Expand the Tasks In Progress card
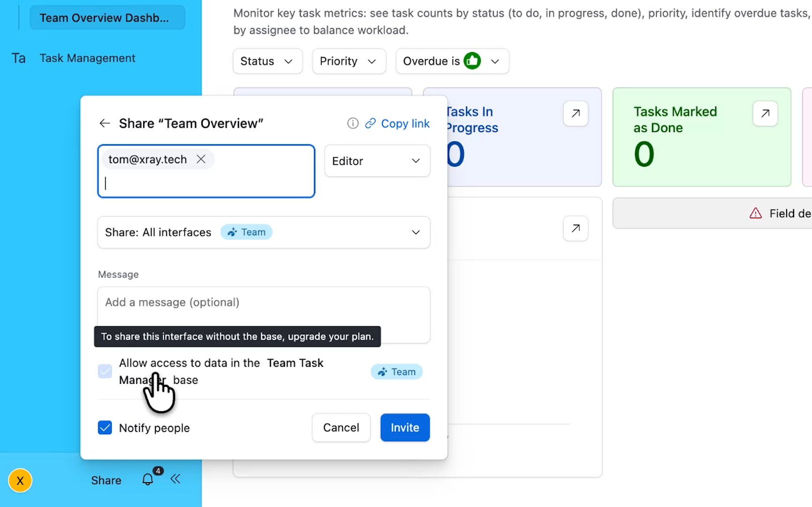Screen dimensions: 812x507 pyautogui.click(x=575, y=114)
